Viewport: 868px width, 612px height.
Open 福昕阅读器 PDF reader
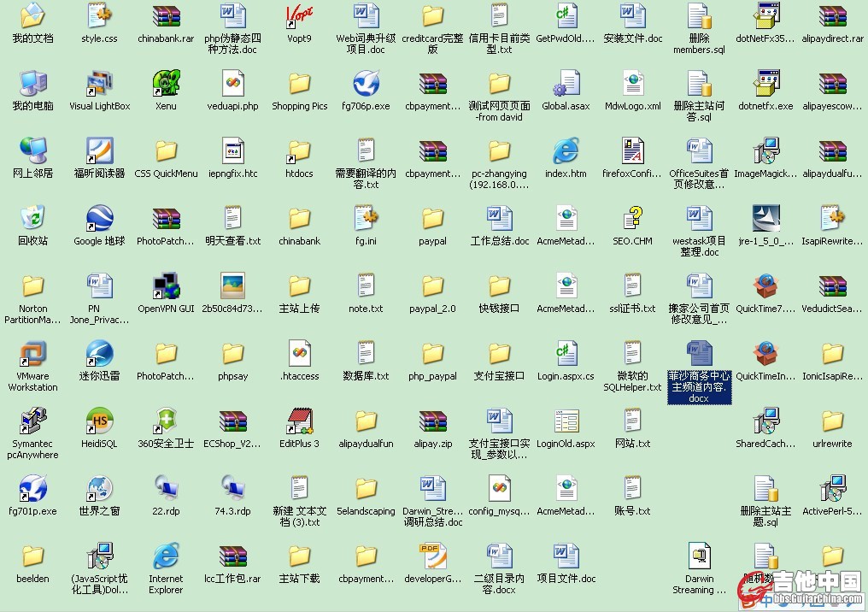pyautogui.click(x=99, y=151)
